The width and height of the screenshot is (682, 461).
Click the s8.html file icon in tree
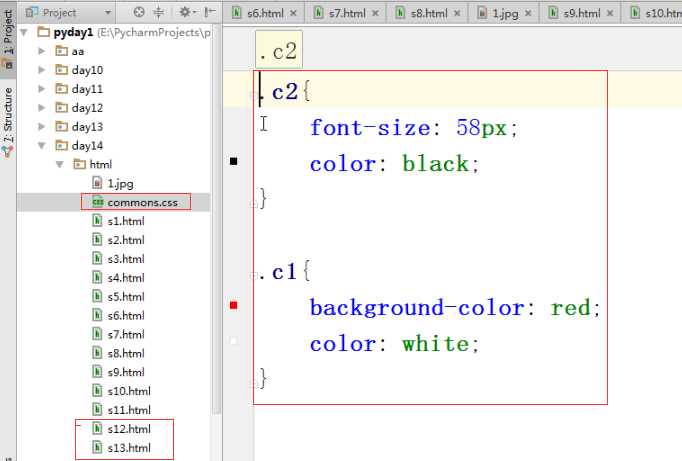point(97,353)
